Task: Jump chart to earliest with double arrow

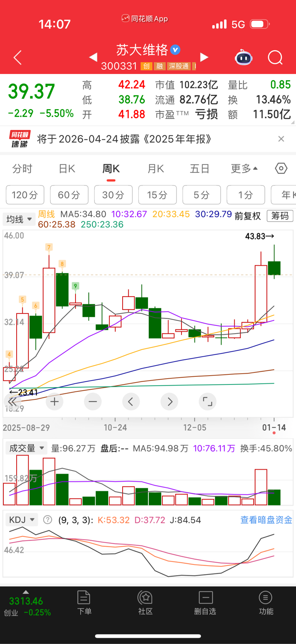Action: [x=12, y=402]
